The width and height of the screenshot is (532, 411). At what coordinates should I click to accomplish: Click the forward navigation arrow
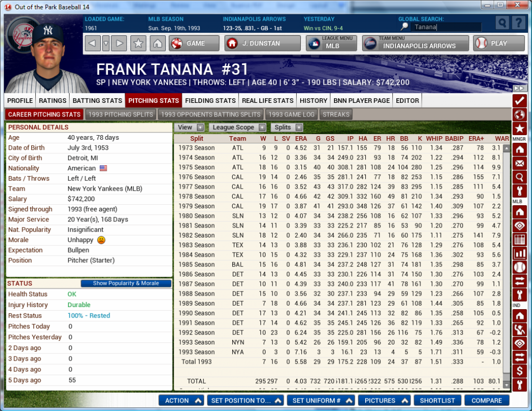pos(119,44)
